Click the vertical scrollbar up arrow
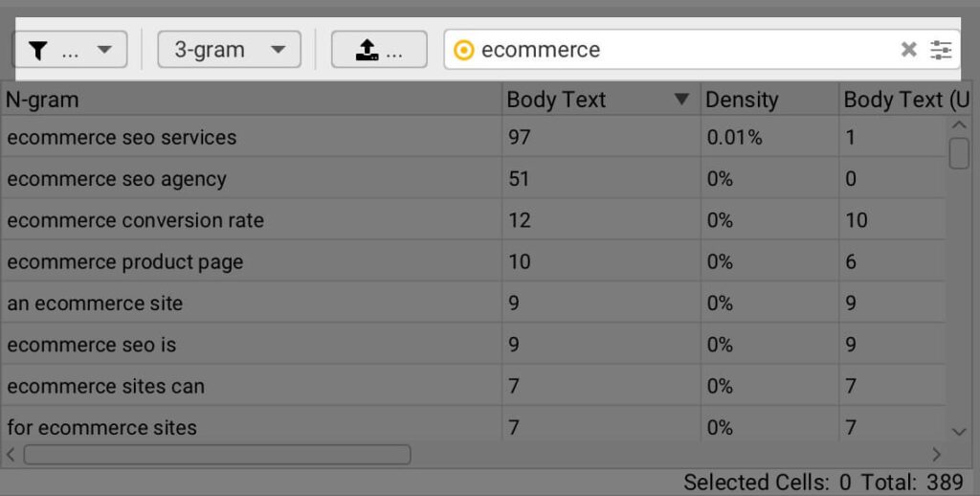Image resolution: width=980 pixels, height=496 pixels. (x=959, y=125)
